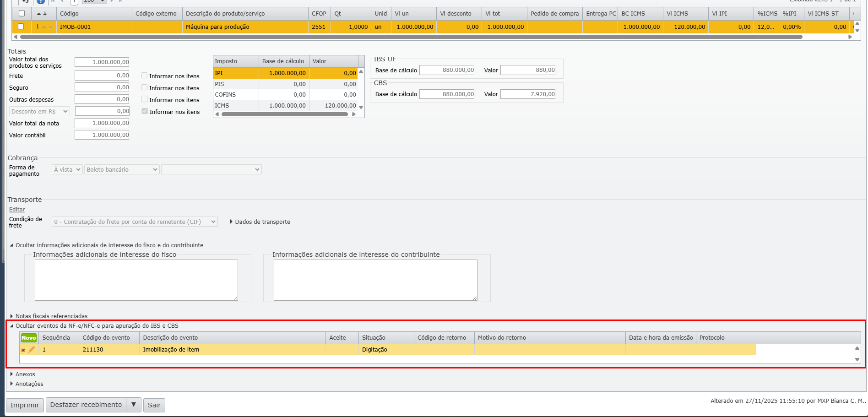
Task: Click the Imprimir button
Action: [x=25, y=405]
